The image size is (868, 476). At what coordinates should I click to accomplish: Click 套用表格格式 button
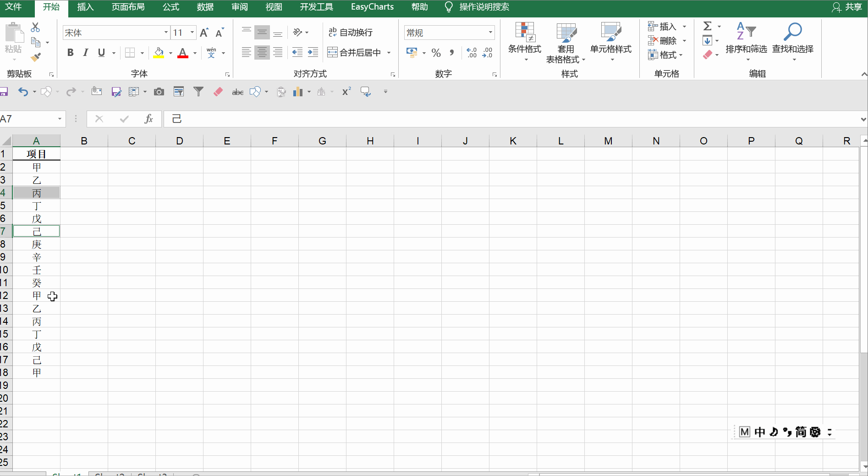566,43
